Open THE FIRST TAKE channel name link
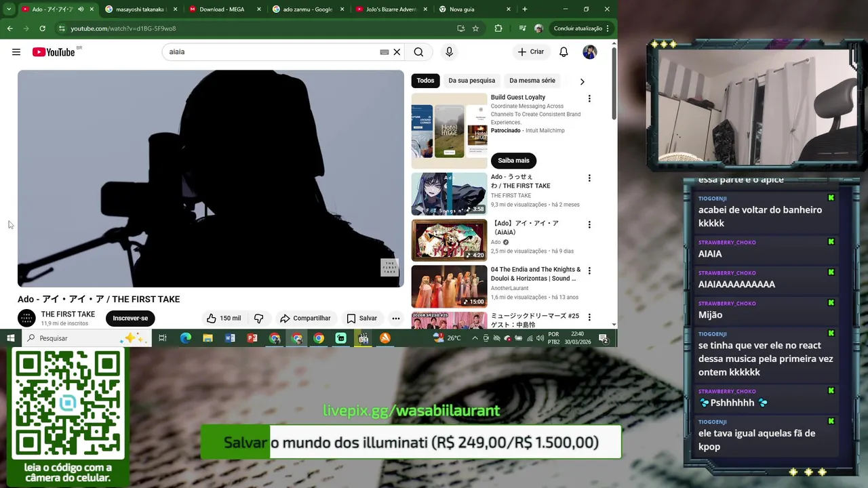 (x=68, y=314)
